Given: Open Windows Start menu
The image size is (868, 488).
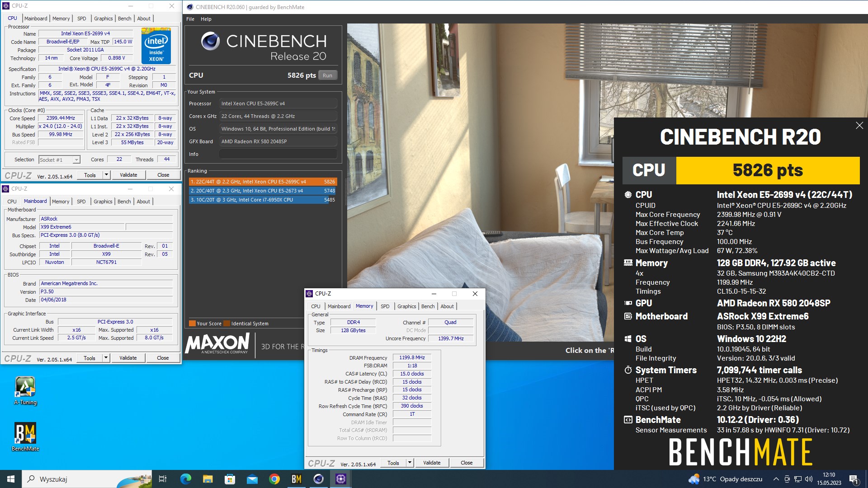Looking at the screenshot, I should (x=11, y=479).
